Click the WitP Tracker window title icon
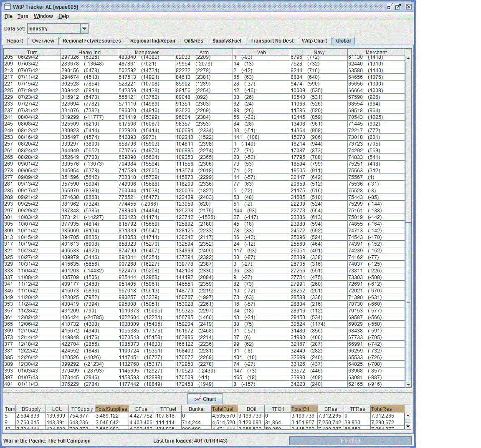This screenshot has height=448, width=481. point(8,7)
